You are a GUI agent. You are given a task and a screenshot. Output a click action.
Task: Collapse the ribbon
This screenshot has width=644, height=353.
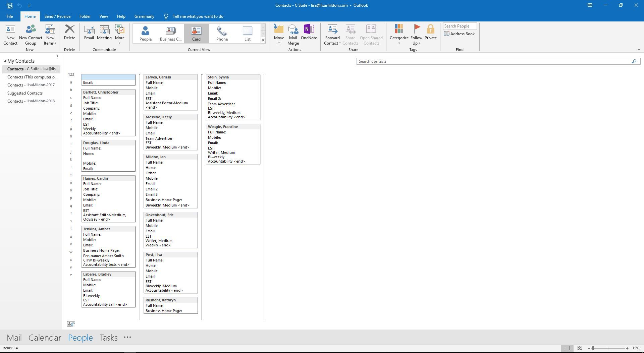pyautogui.click(x=639, y=50)
